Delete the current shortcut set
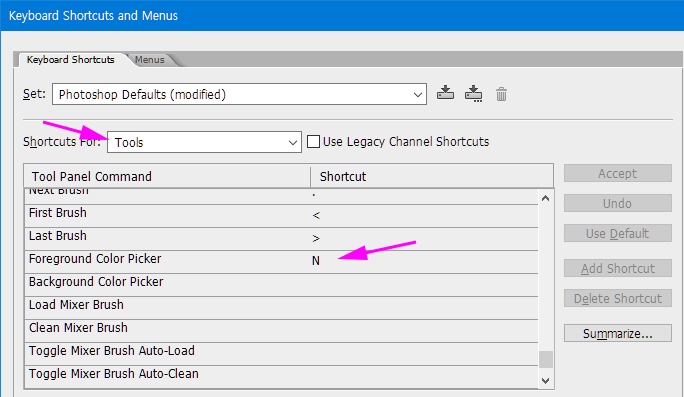The height and width of the screenshot is (397, 684). [501, 94]
